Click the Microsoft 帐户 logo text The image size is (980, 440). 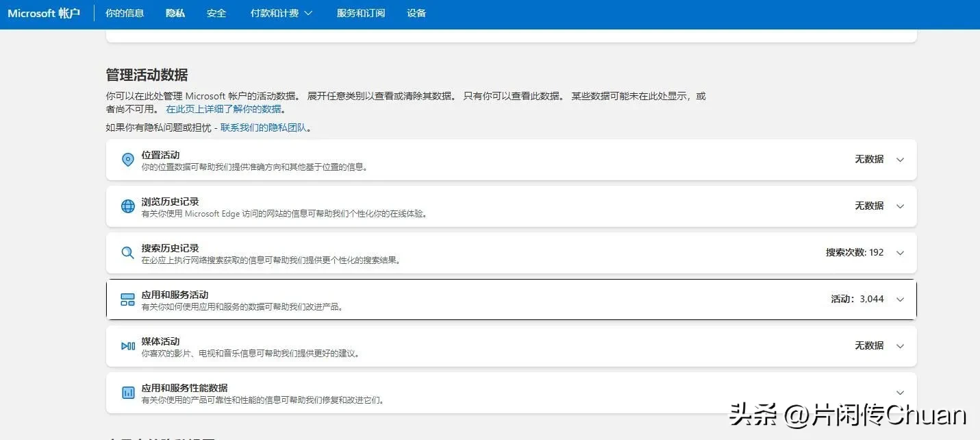point(44,13)
